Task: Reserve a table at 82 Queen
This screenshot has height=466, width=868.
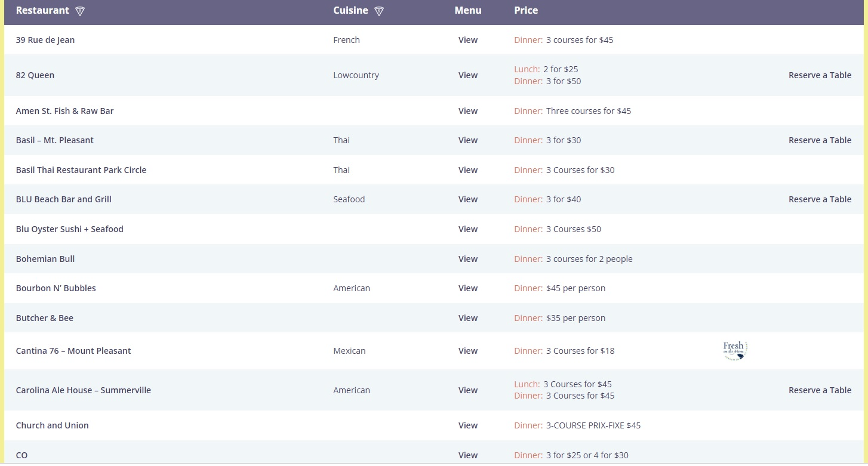Action: coord(819,75)
